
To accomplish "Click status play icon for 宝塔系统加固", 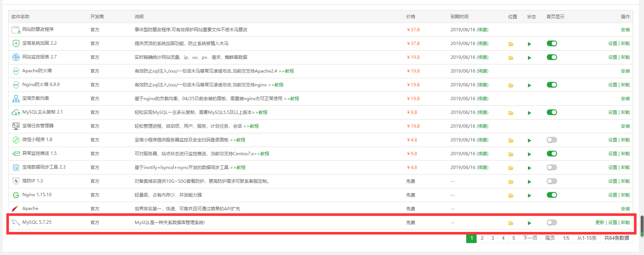I will coord(529,44).
